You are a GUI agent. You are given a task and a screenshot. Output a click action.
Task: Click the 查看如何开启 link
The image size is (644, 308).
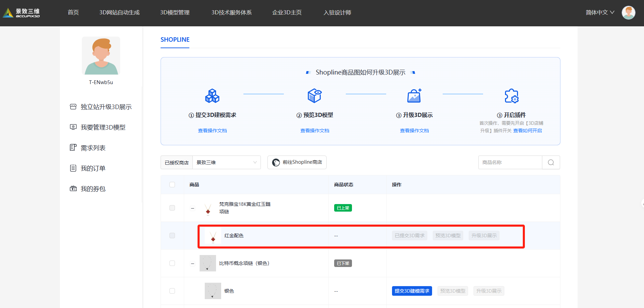coord(528,131)
